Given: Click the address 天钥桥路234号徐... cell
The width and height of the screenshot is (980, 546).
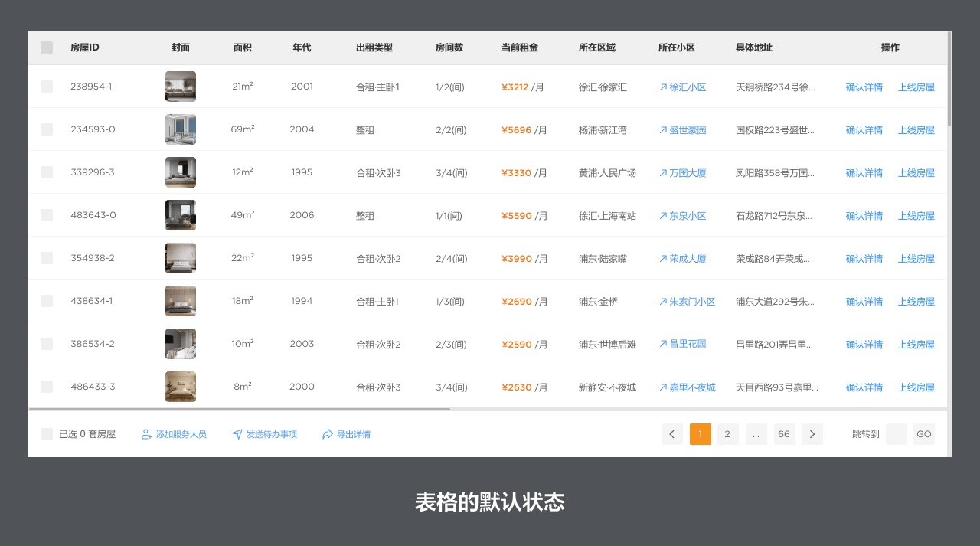Looking at the screenshot, I should point(776,87).
